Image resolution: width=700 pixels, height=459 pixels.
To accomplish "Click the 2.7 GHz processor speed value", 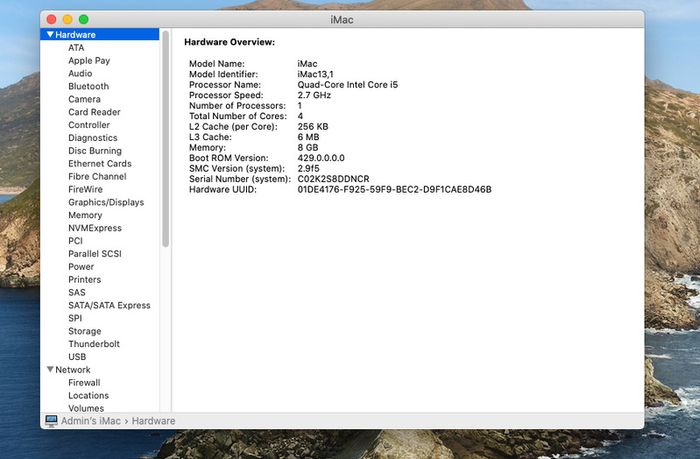I will (x=314, y=95).
